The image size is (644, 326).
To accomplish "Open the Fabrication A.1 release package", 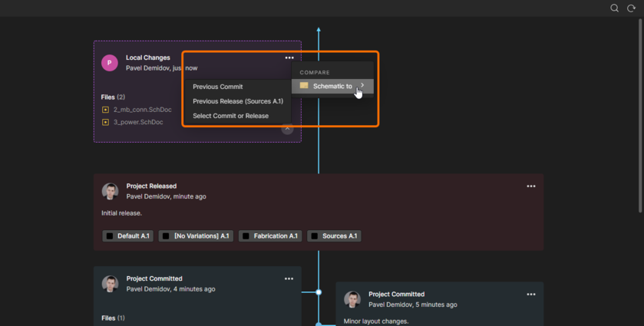I will 269,236.
